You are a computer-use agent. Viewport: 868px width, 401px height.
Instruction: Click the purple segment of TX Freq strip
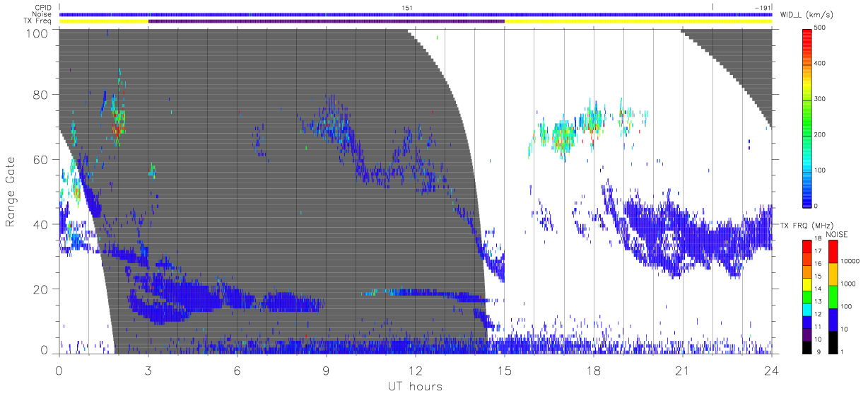[327, 21]
